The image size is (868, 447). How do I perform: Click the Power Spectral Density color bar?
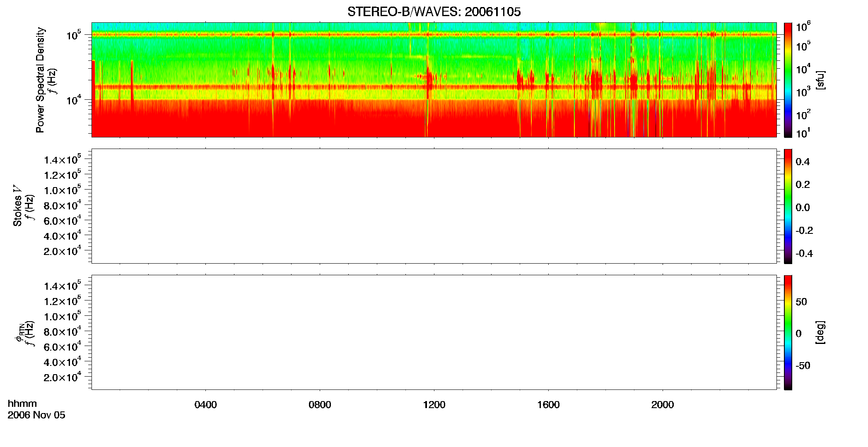point(788,80)
